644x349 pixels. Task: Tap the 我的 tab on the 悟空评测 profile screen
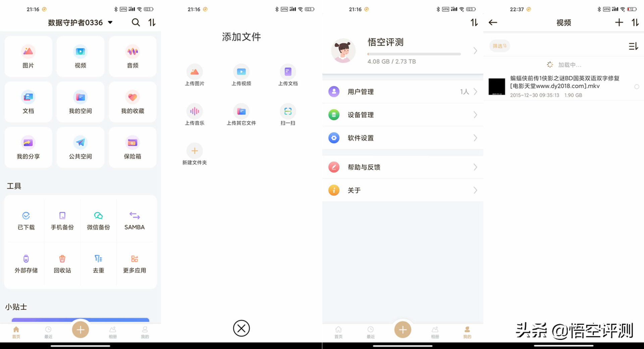pos(467,332)
